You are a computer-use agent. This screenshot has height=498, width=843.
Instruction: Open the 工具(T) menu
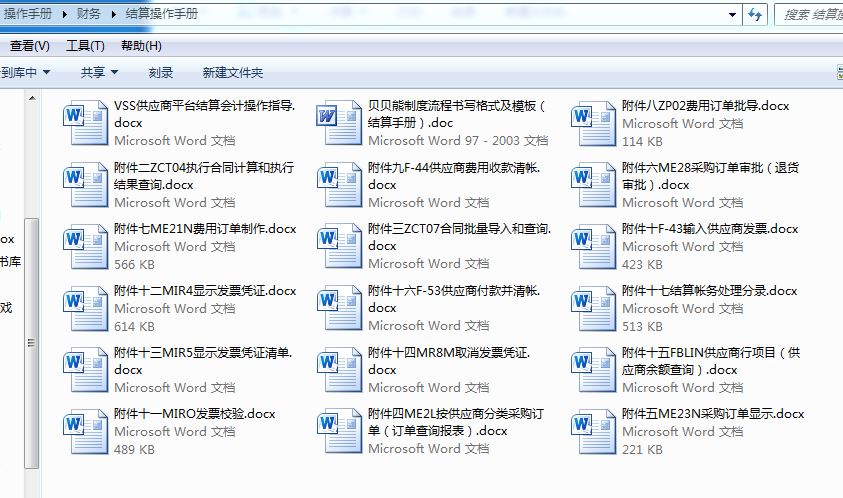click(85, 46)
